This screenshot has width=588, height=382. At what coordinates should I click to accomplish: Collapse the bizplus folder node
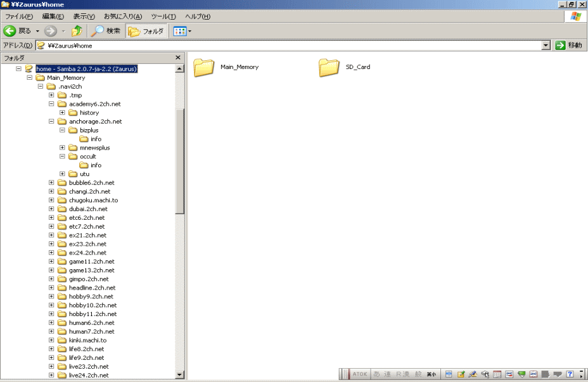pyautogui.click(x=62, y=130)
